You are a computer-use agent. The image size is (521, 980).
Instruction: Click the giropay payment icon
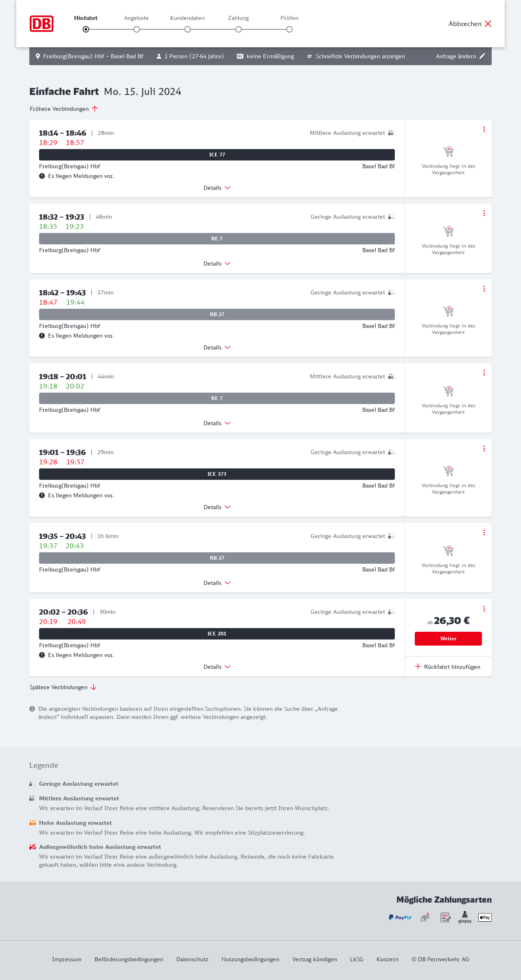465,917
